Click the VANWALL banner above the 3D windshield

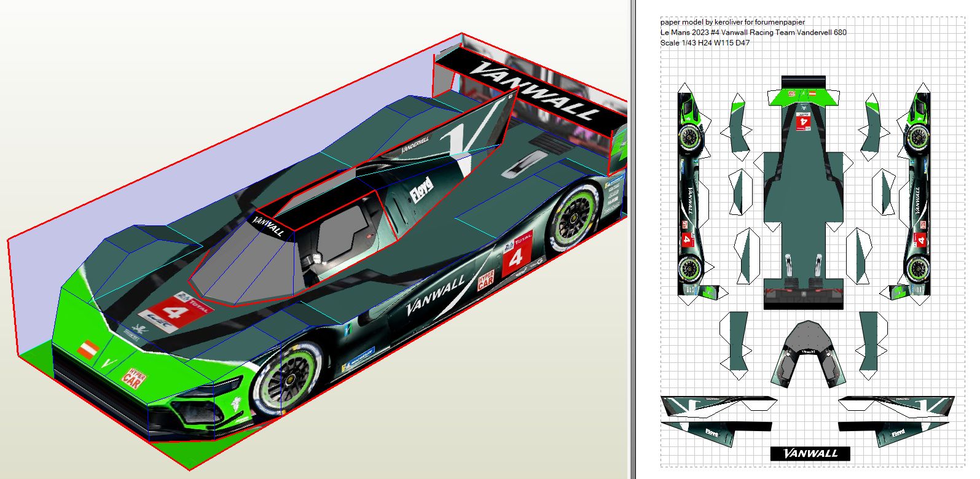[269, 225]
